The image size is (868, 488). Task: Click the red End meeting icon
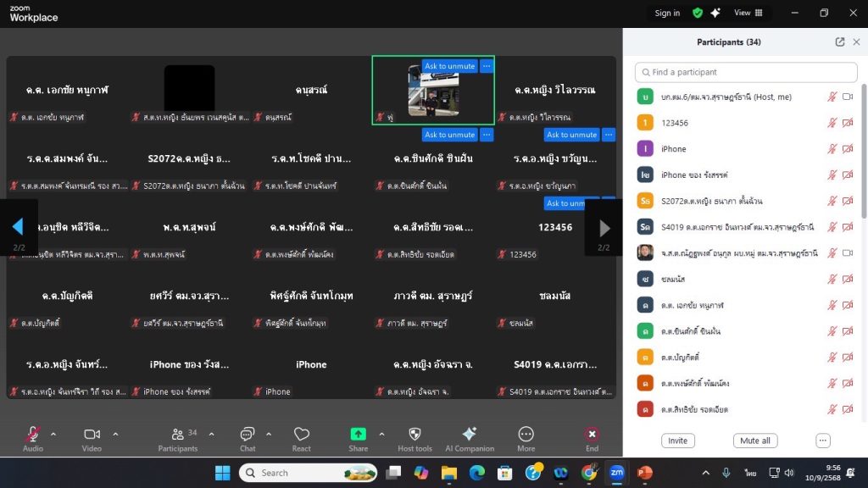[x=592, y=434]
